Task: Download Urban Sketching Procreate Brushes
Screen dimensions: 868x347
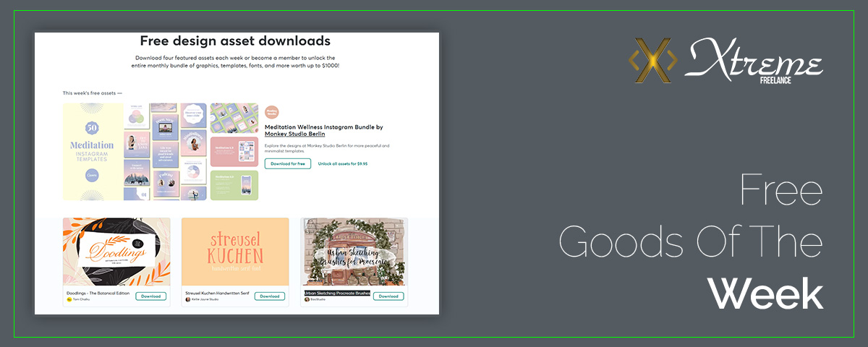Action: click(388, 296)
